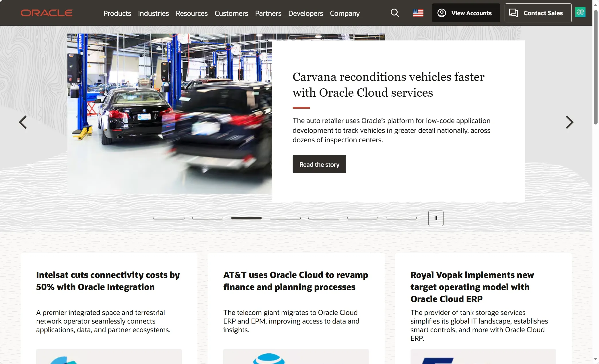Image resolution: width=599 pixels, height=364 pixels.
Task: Click the green extension icon in header
Action: (580, 12)
